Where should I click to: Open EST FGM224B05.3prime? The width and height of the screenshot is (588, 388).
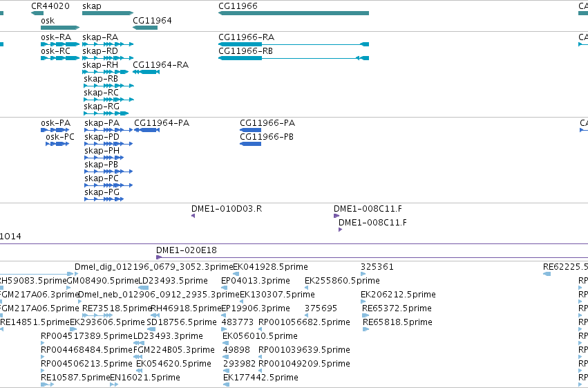174,350
